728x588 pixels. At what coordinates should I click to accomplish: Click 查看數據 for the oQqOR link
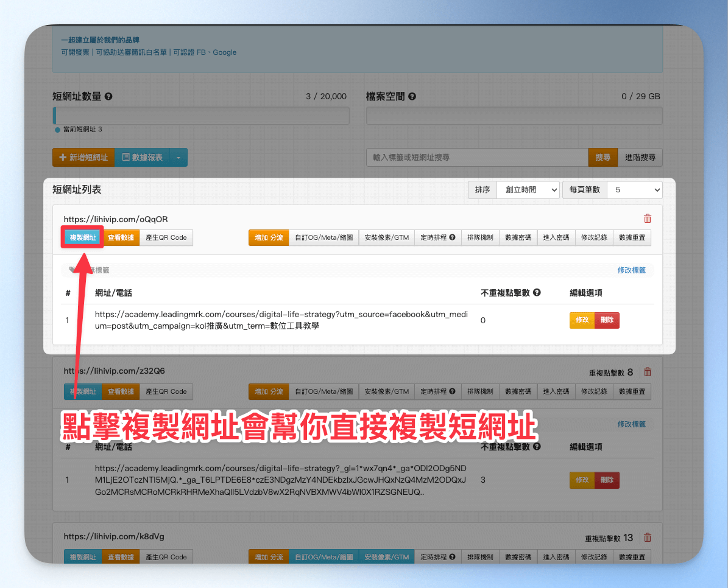121,237
